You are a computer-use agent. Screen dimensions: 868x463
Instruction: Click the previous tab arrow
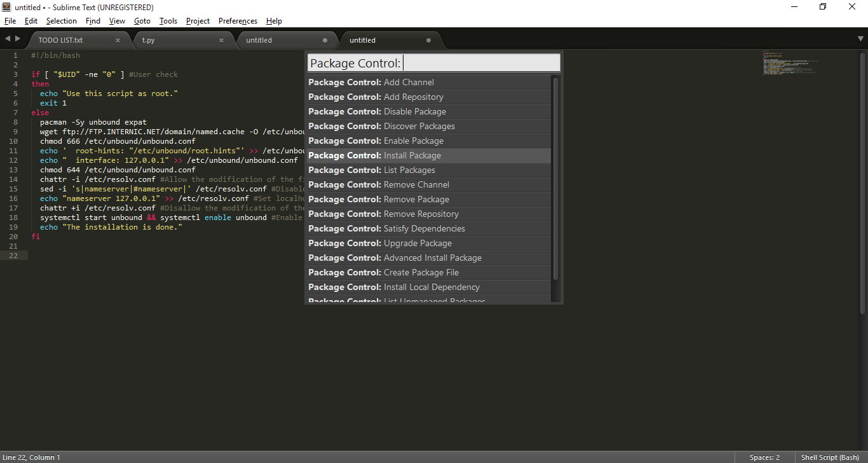pyautogui.click(x=7, y=39)
